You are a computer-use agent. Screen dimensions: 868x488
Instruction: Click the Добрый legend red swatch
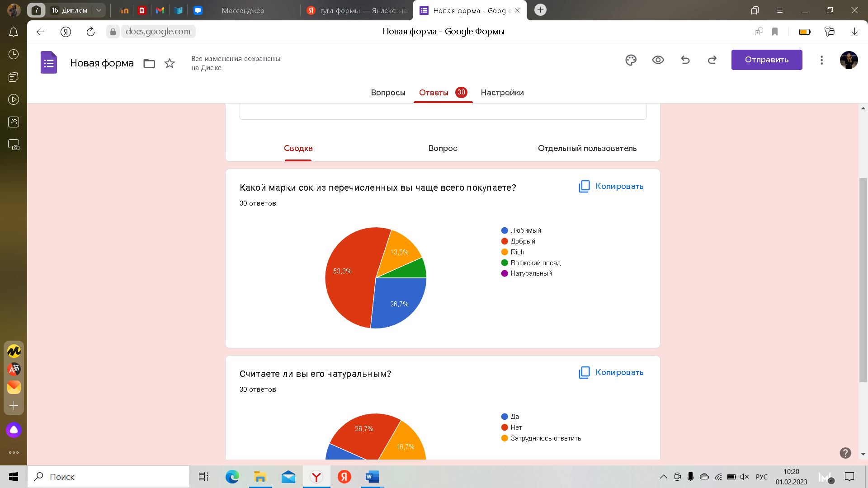pyautogui.click(x=505, y=241)
